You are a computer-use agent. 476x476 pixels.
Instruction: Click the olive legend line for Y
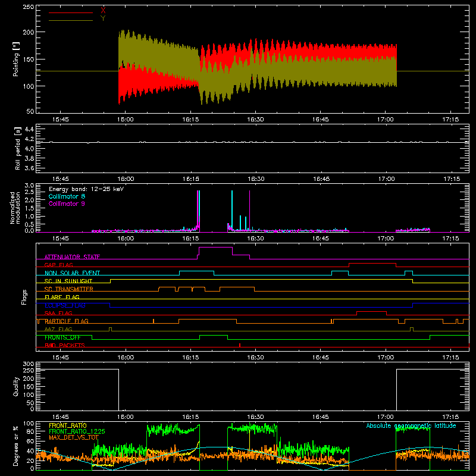(x=71, y=20)
